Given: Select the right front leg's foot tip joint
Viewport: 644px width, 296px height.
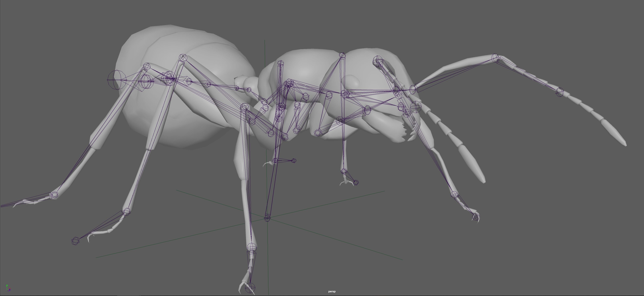Looking at the screenshot, I should pos(476,217).
